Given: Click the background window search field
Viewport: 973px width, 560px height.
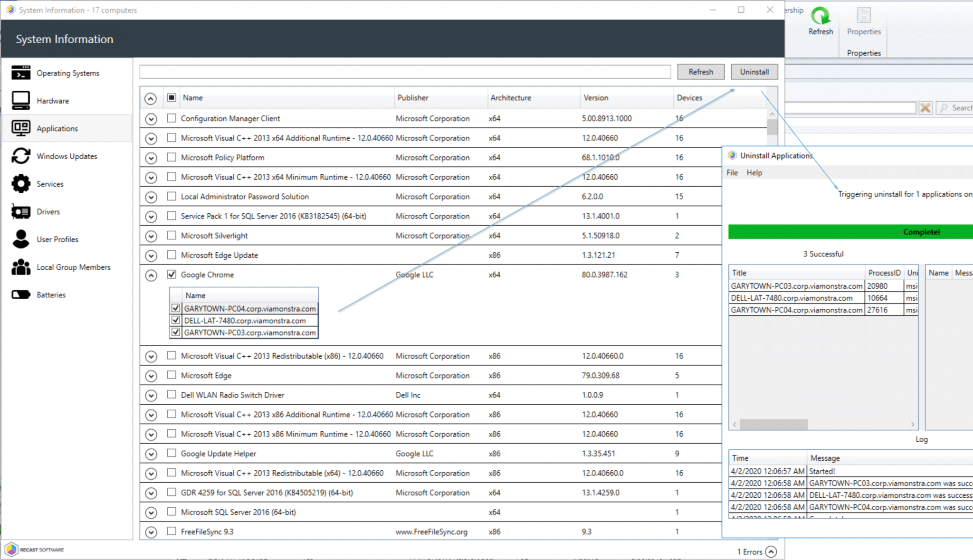Looking at the screenshot, I should [850, 108].
